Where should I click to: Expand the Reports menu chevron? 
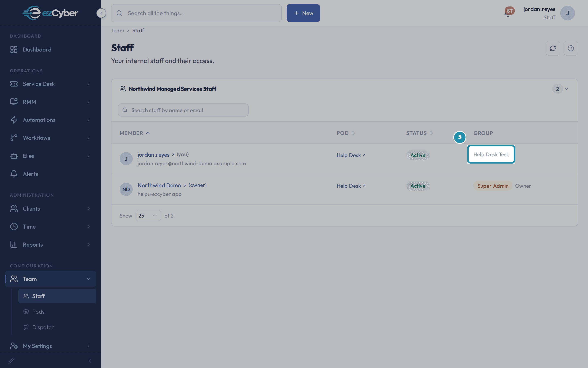[x=89, y=245]
